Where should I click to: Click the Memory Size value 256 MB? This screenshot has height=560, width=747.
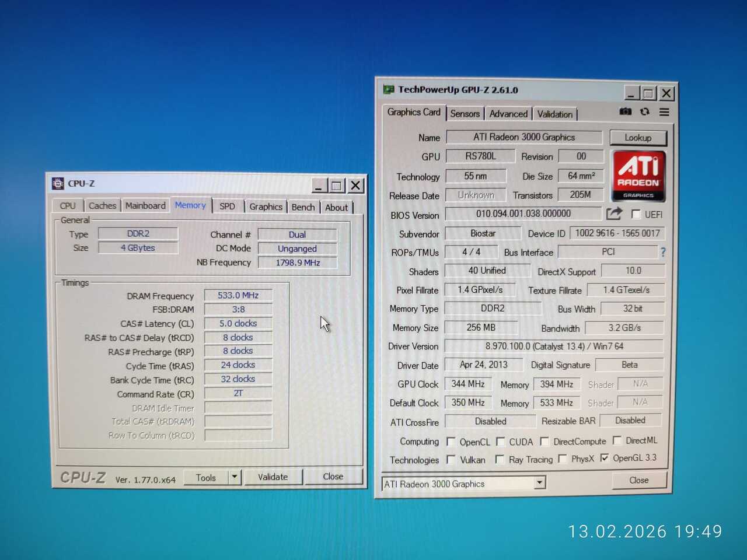pyautogui.click(x=481, y=328)
